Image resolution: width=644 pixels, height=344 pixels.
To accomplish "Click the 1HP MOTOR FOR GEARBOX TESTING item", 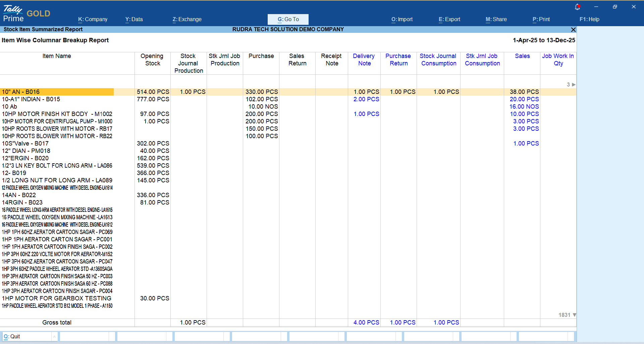I will pos(56,298).
